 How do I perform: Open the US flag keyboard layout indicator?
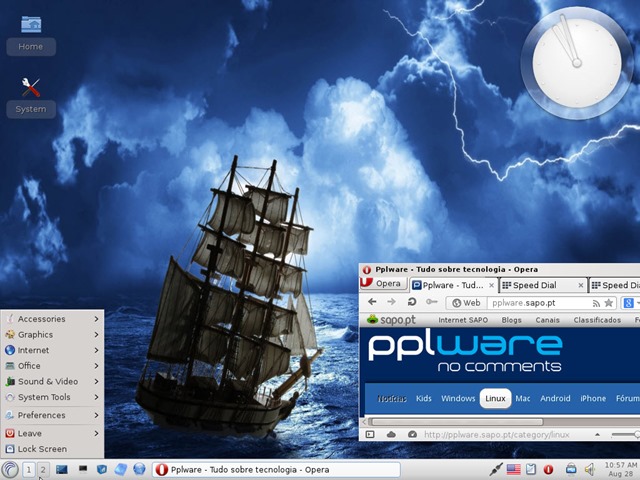pos(513,470)
